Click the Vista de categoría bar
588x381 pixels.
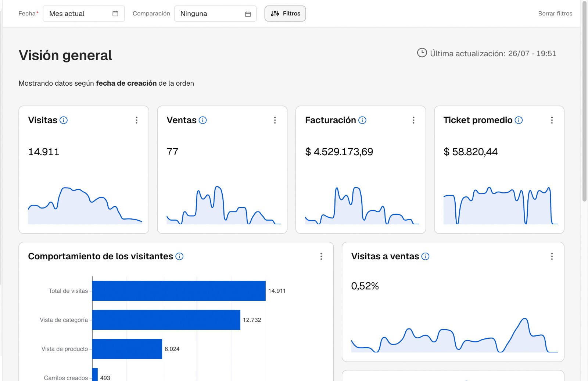tap(166, 320)
